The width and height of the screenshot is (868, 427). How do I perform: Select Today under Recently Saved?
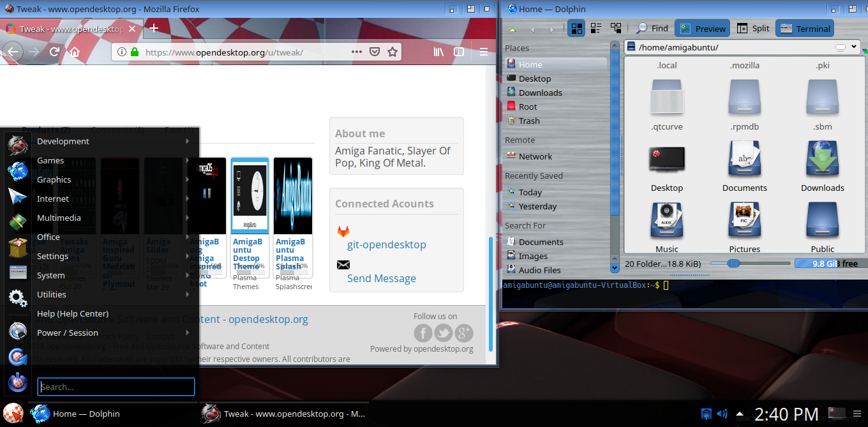click(555, 192)
